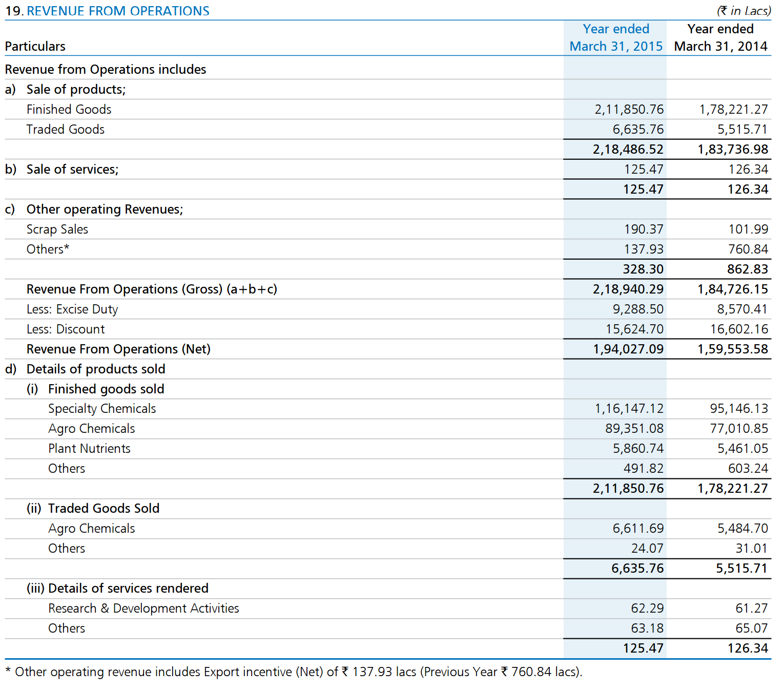Click Specialty Chemicals value 1,16,147.12
The image size is (784, 691).
tap(629, 408)
